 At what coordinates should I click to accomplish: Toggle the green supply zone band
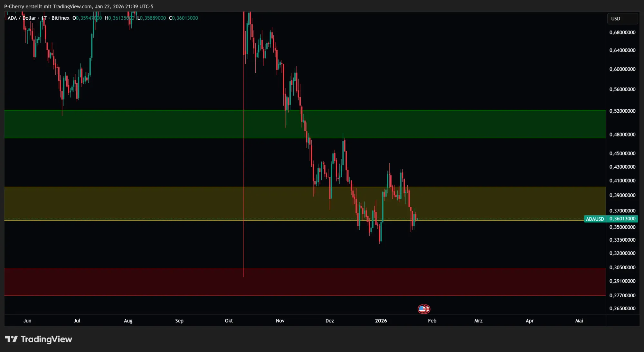pyautogui.click(x=161, y=124)
